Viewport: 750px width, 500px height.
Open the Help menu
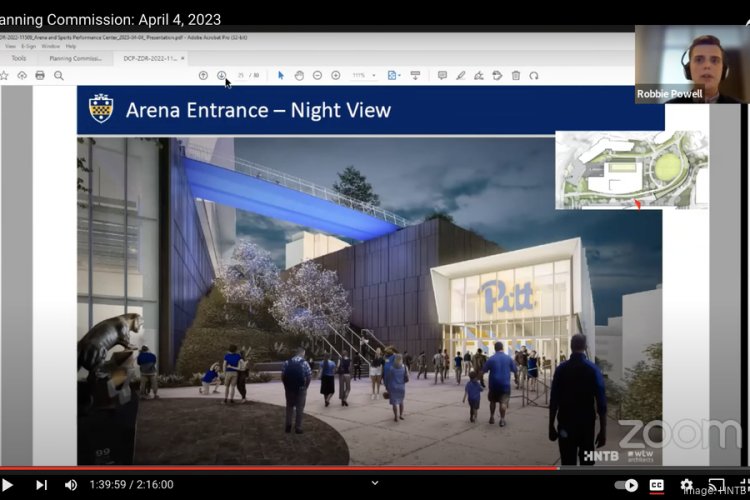[71, 46]
